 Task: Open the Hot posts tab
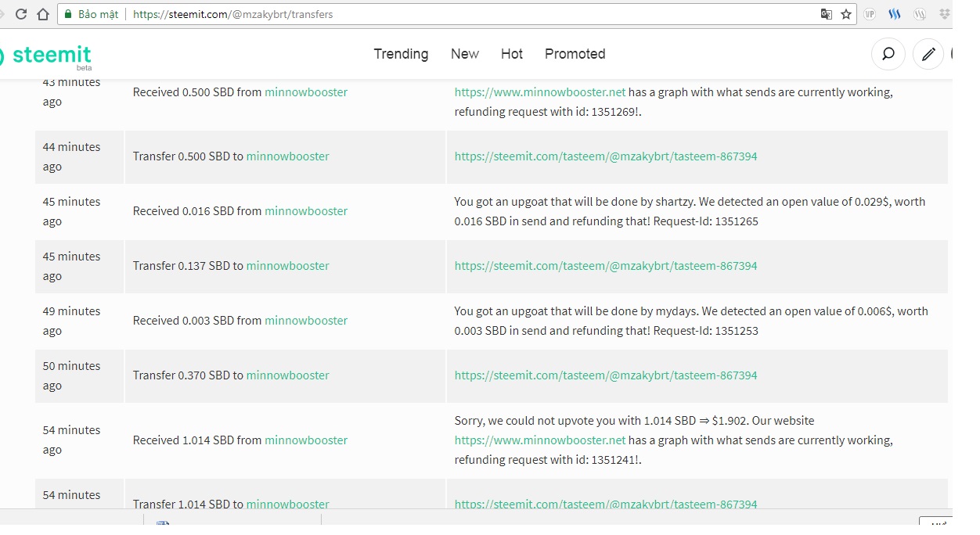pos(512,54)
